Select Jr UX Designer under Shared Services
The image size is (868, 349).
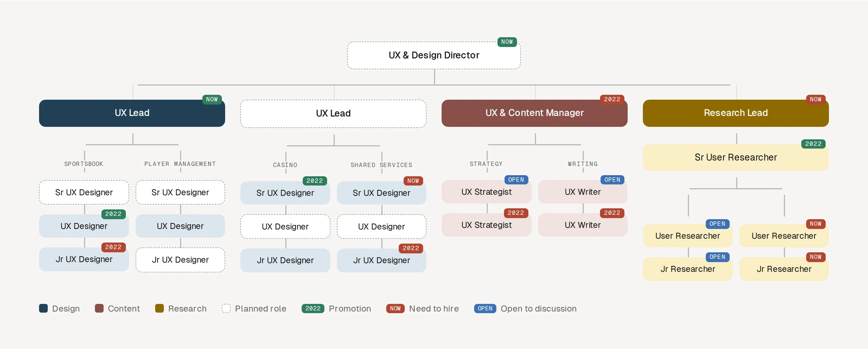[381, 260]
